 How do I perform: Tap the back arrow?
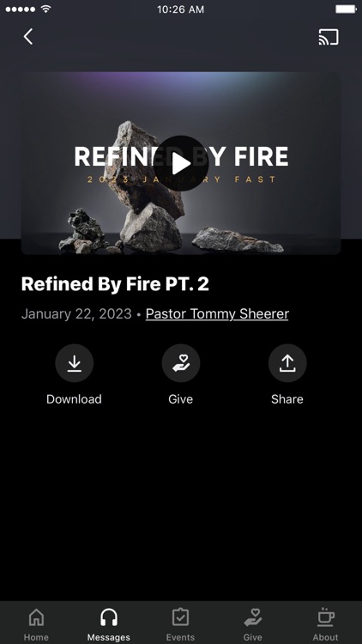(x=28, y=37)
